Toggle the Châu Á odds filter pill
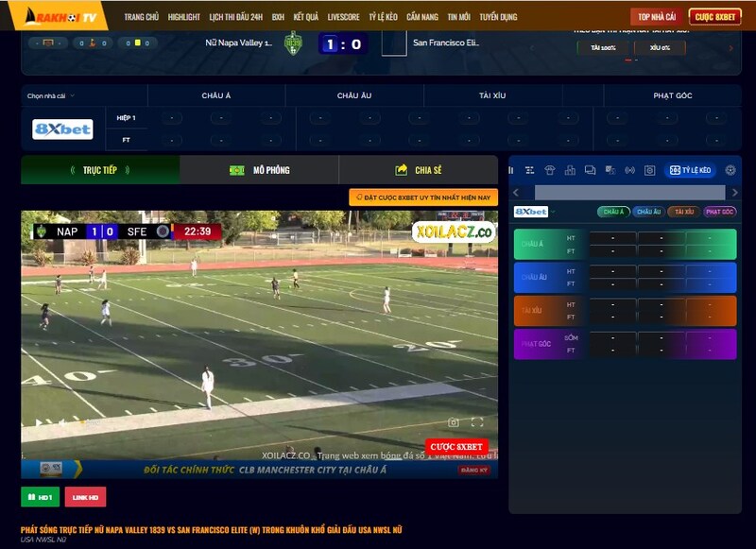The height and width of the screenshot is (549, 756). [613, 212]
